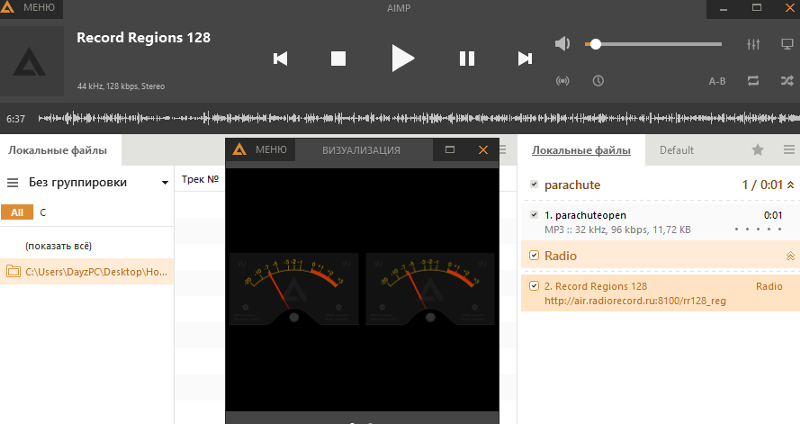The width and height of the screenshot is (800, 424).
Task: Open the equalizer settings icon
Action: 753,44
